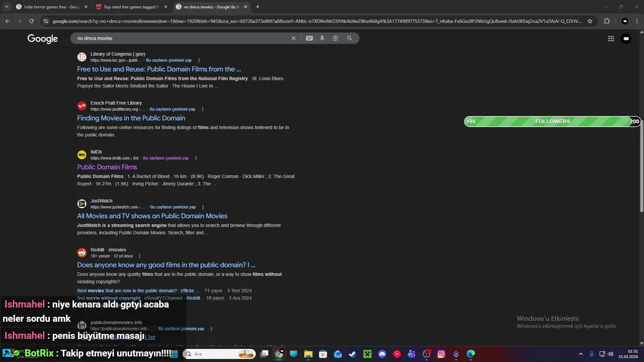Screen dimensions: 644x362
Task: Click the JustWatch site favicon
Action: [82, 204]
